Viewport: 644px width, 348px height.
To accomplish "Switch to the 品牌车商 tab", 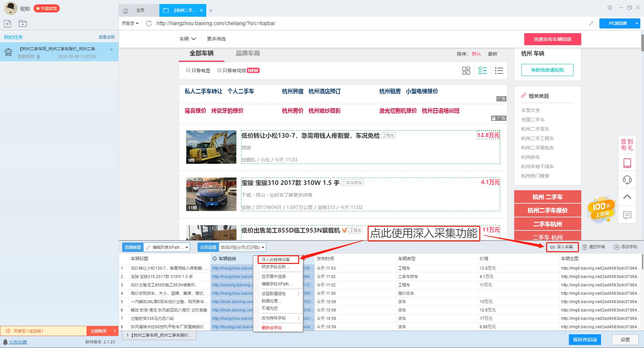I will pyautogui.click(x=248, y=53).
